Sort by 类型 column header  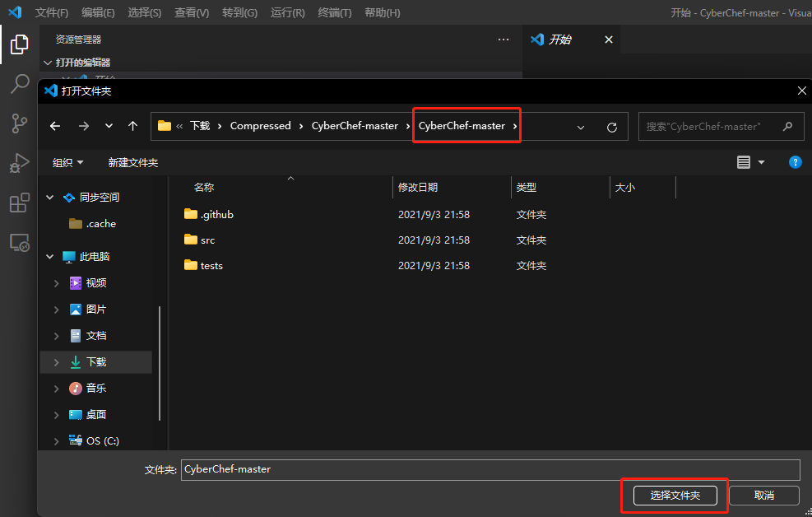click(527, 188)
